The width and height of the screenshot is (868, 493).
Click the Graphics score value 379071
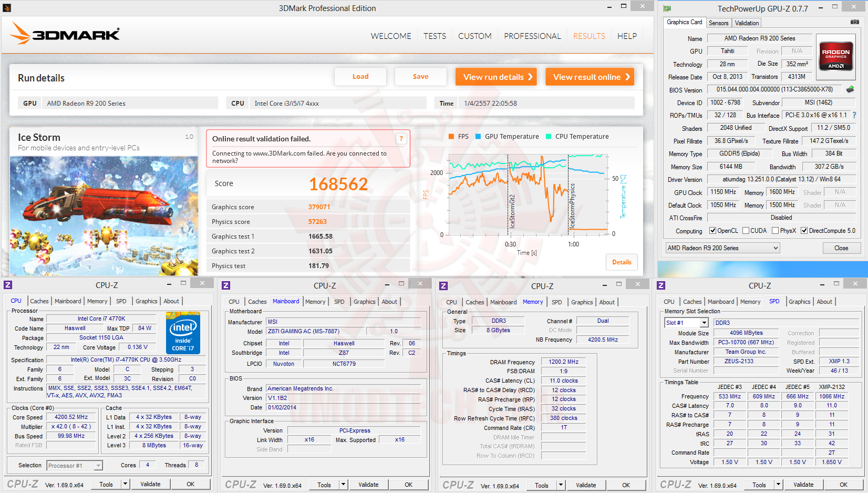319,207
